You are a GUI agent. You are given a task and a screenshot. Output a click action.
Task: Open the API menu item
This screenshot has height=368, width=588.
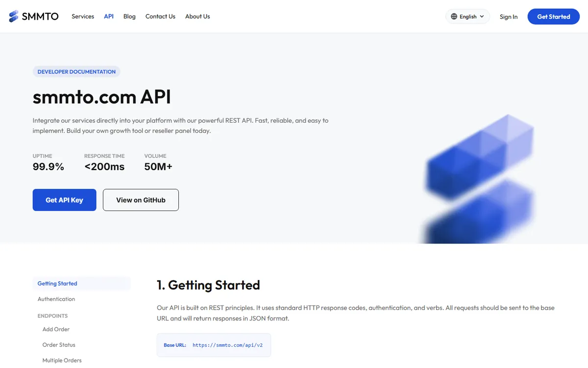click(109, 16)
